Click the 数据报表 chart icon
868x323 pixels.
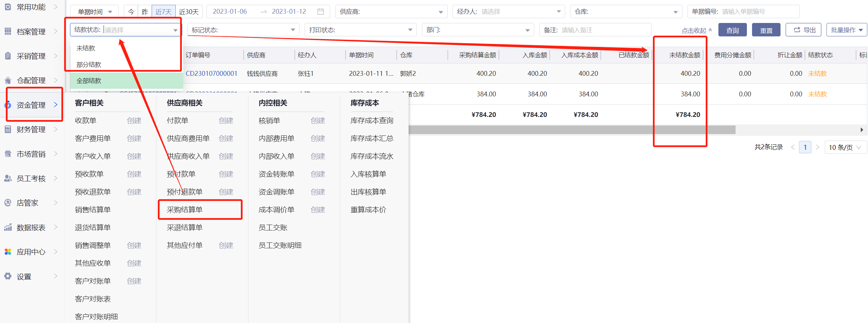coord(8,228)
